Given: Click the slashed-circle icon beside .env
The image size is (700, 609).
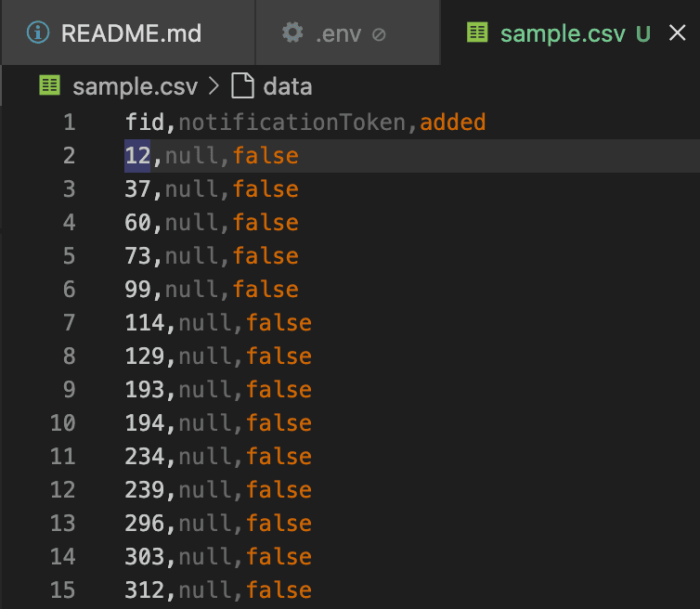Looking at the screenshot, I should (379, 34).
